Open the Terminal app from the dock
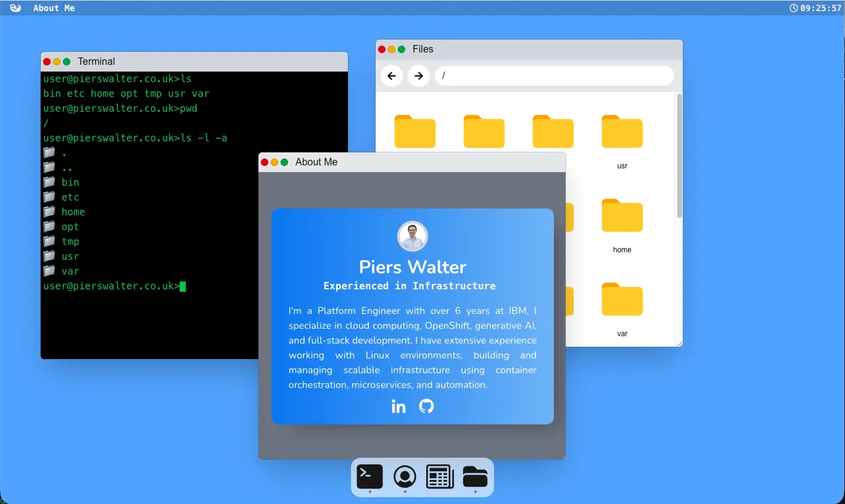845x504 pixels. point(369,476)
